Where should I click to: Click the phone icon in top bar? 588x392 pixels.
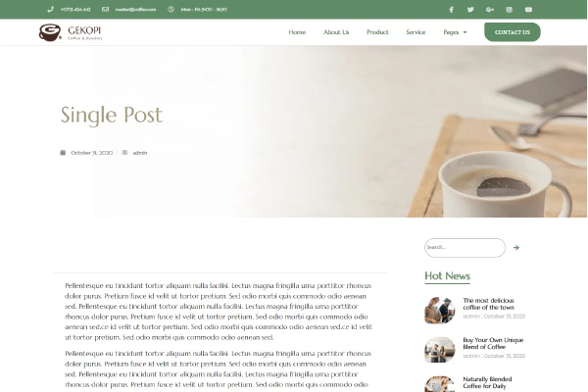pyautogui.click(x=51, y=9)
